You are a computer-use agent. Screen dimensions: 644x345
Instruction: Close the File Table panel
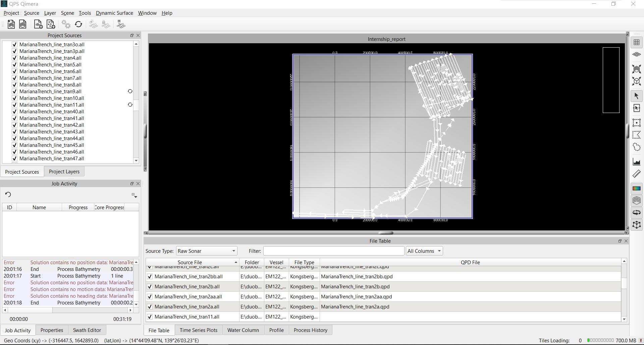pos(626,241)
